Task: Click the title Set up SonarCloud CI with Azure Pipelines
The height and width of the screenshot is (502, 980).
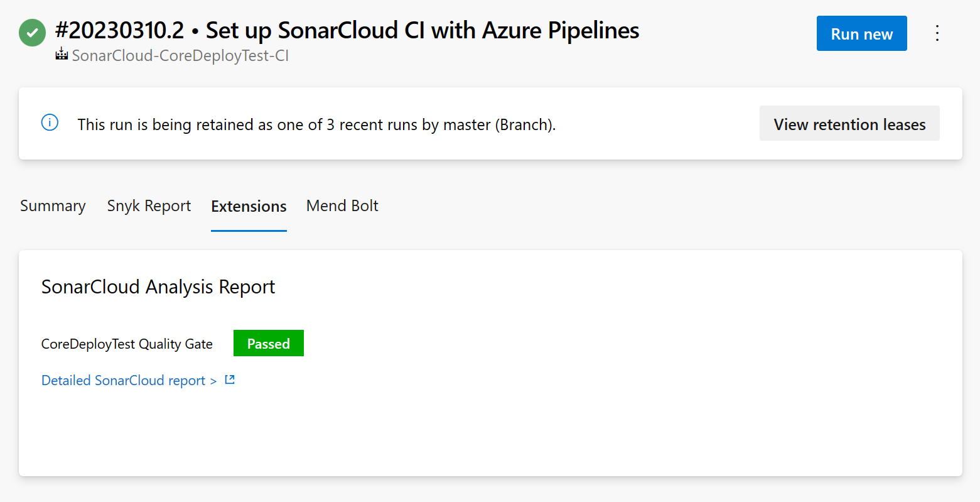Action: pyautogui.click(x=423, y=30)
